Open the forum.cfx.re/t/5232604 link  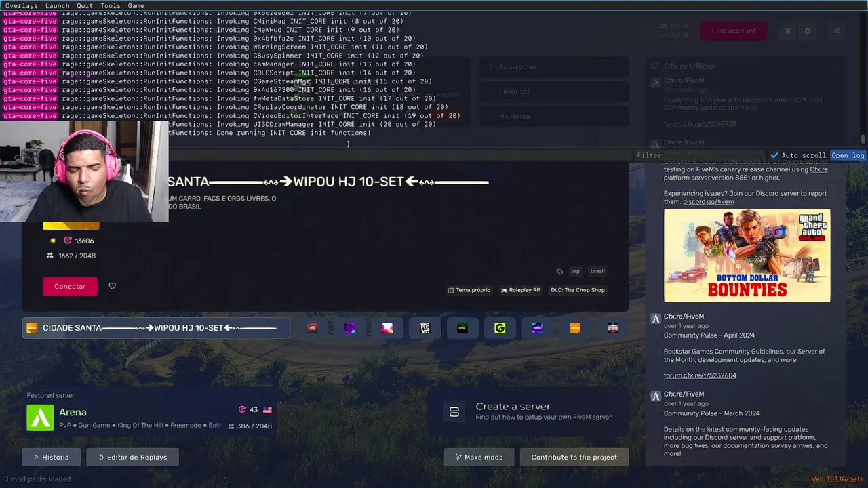pos(700,375)
